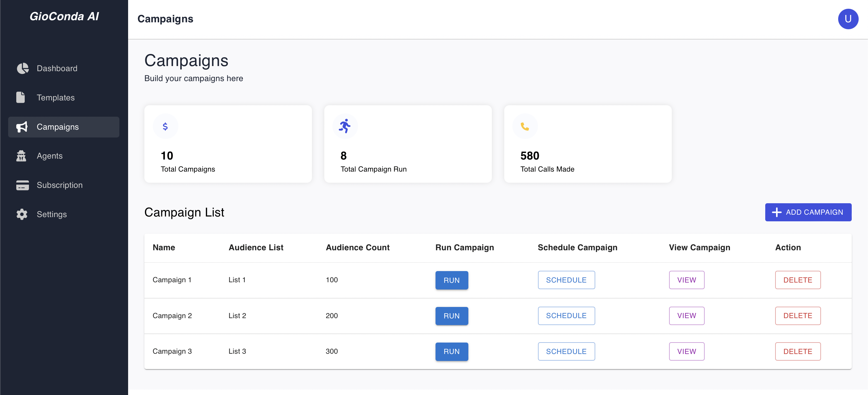Open the Dashboard sidebar item
The width and height of the screenshot is (868, 395).
point(64,68)
